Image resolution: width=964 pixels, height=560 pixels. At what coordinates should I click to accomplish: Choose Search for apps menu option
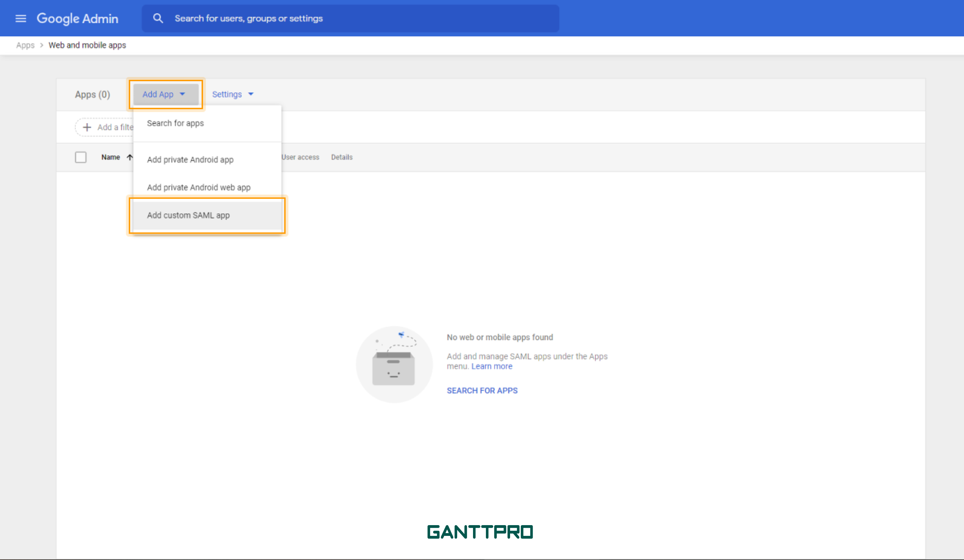point(207,123)
